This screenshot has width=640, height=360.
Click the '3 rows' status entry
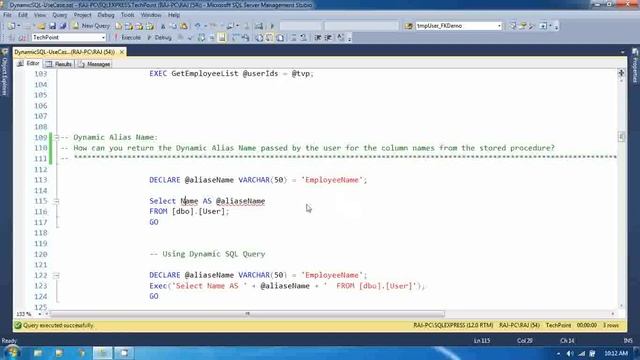coord(611,326)
